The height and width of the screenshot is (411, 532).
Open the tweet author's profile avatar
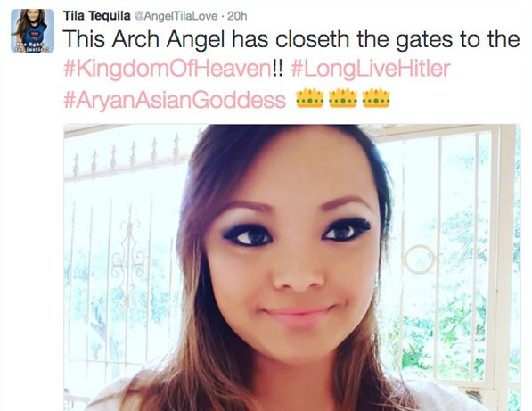(x=33, y=30)
